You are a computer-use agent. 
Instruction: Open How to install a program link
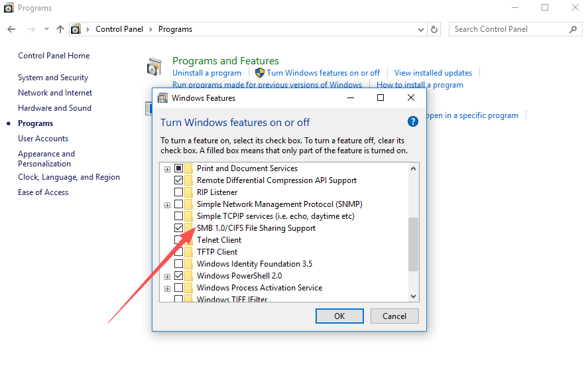(x=420, y=85)
